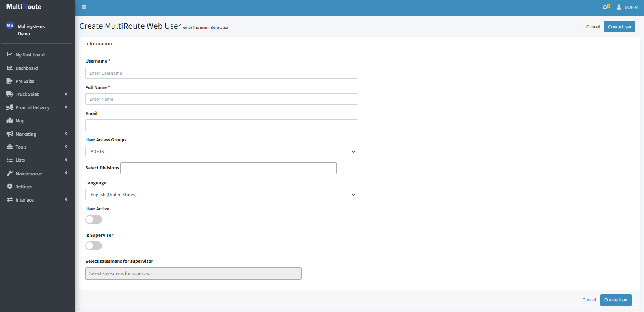Image resolution: width=644 pixels, height=312 pixels.
Task: Open the Language dropdown
Action: 221,195
